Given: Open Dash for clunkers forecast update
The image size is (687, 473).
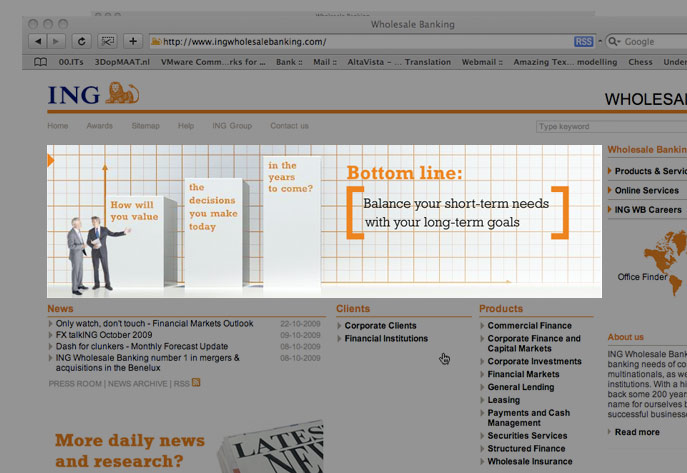Looking at the screenshot, I should pos(142,346).
